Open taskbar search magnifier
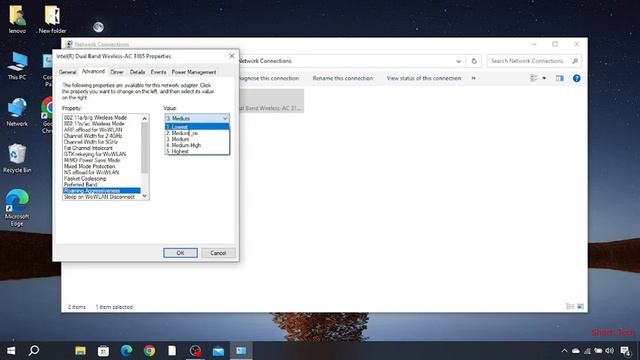Screen dimensions: 640x360 click(34, 351)
